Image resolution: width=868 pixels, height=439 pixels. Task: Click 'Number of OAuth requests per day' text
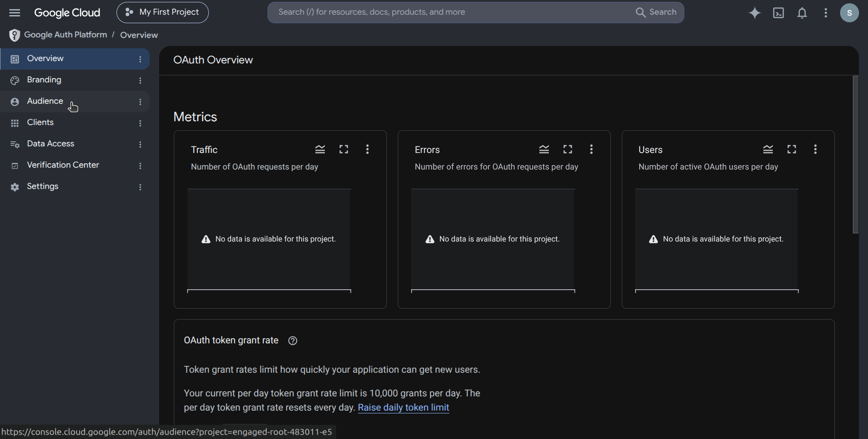(254, 167)
